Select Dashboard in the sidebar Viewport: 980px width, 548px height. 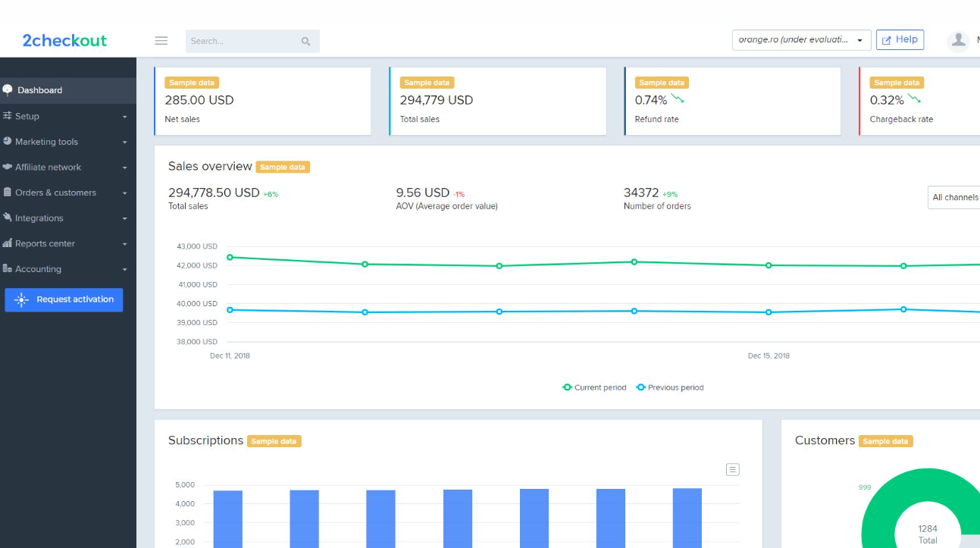click(40, 90)
